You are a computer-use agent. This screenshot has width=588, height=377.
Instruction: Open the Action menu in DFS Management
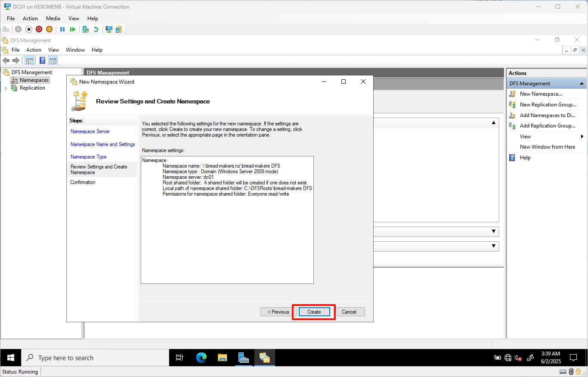pos(34,50)
